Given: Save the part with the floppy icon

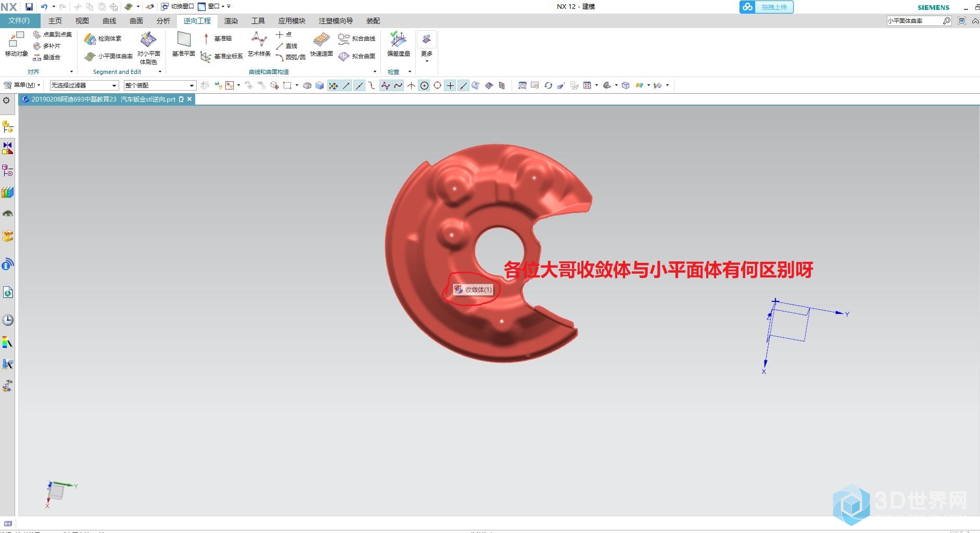Looking at the screenshot, I should pos(29,7).
